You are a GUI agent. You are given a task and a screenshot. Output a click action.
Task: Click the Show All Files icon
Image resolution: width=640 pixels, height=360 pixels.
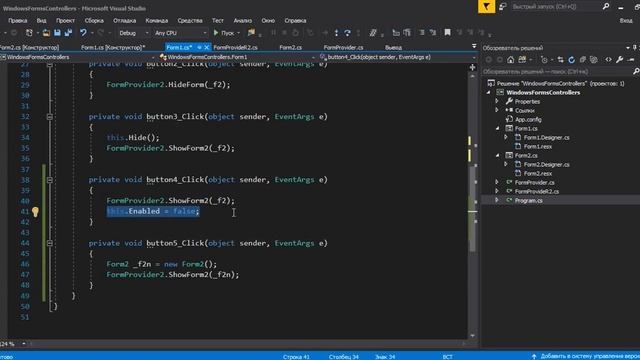pos(594,60)
